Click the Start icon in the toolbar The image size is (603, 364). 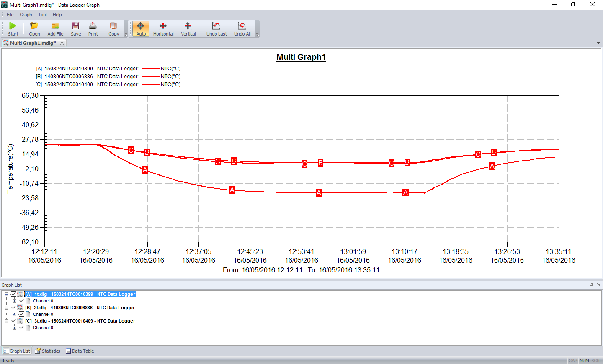point(13,28)
